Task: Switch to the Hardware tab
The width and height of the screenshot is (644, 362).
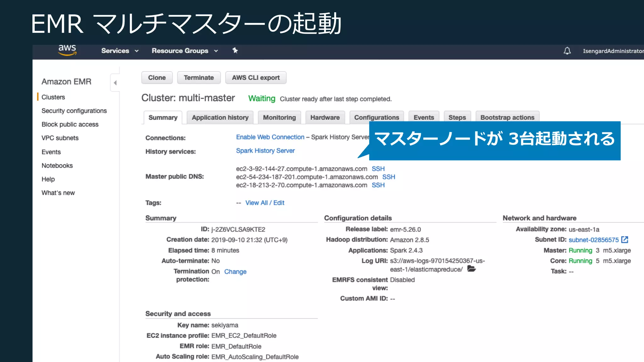Action: tap(325, 118)
